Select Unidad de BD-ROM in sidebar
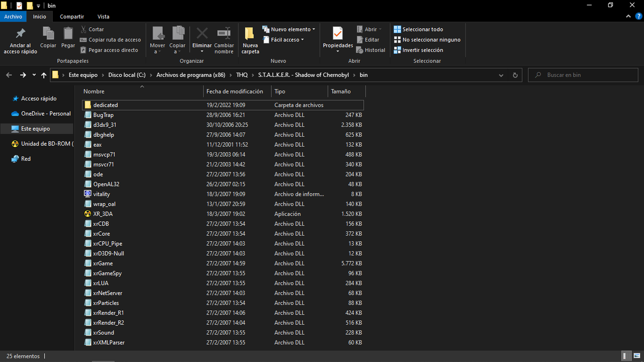Viewport: 644px width, 362px height. coord(43,144)
